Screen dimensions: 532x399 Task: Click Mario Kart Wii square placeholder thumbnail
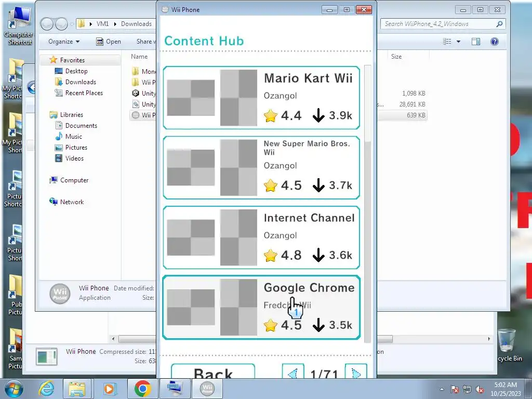(191, 98)
